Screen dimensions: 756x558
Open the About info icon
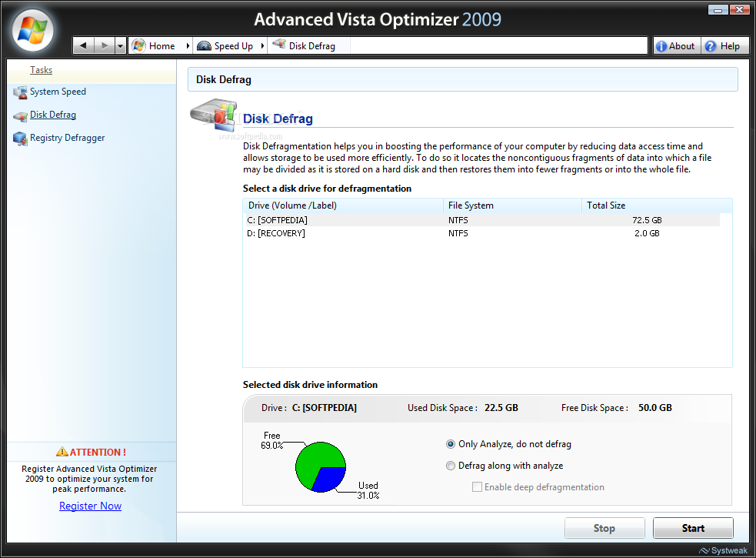point(661,46)
